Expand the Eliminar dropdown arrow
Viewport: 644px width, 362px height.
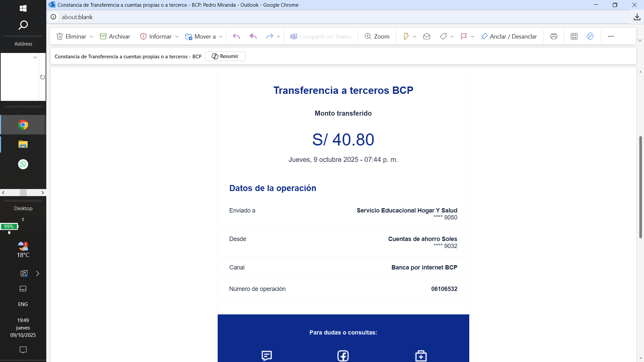[92, 37]
